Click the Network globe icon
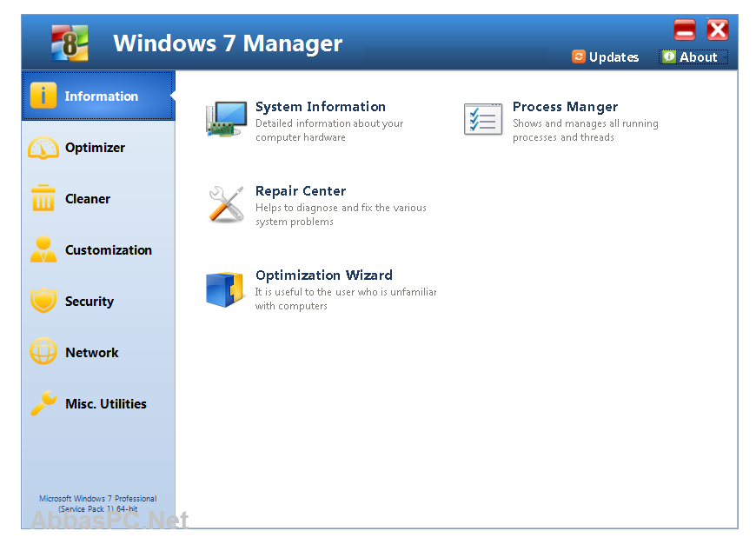The height and width of the screenshot is (551, 756). click(x=43, y=351)
